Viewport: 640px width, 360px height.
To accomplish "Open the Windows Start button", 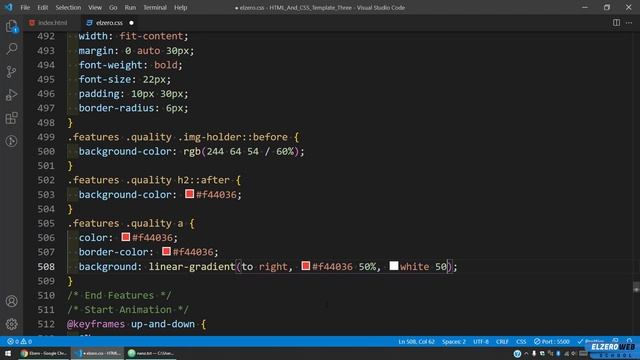I will tap(8, 353).
